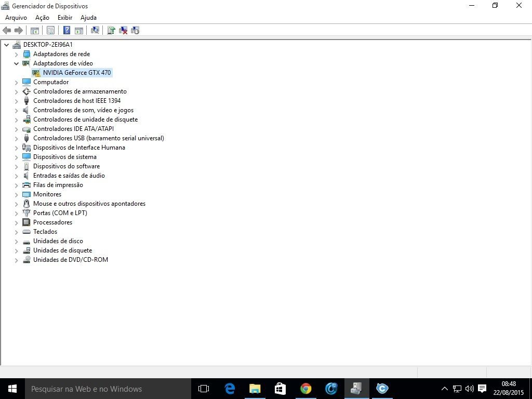Expand Controladores de host IEEE 1394
The image size is (532, 399).
(x=16, y=101)
